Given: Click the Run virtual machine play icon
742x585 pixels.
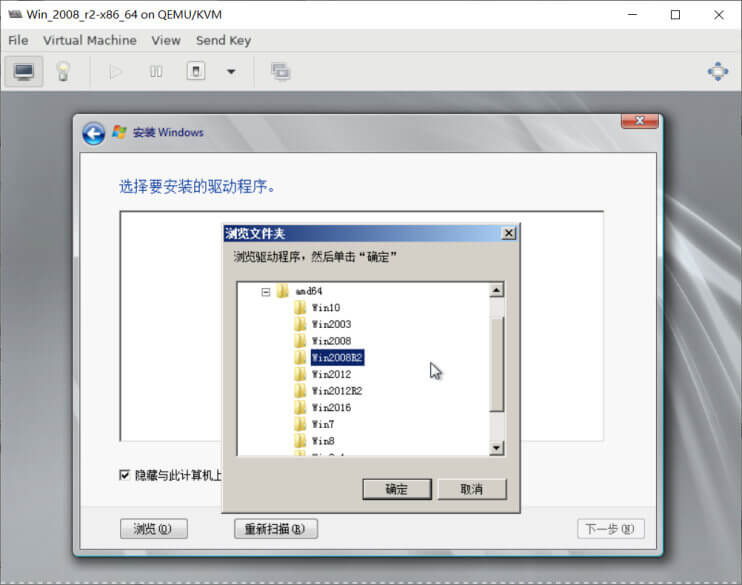Looking at the screenshot, I should (x=115, y=72).
